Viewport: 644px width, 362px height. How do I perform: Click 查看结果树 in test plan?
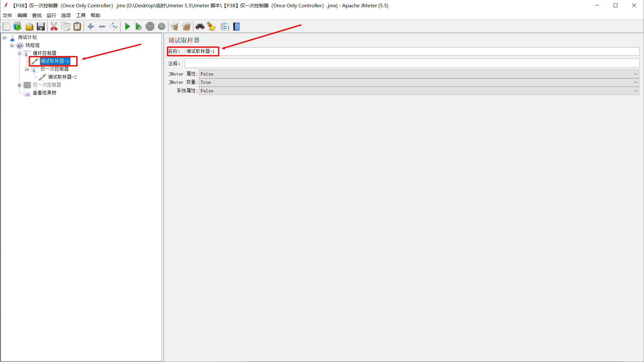point(44,93)
